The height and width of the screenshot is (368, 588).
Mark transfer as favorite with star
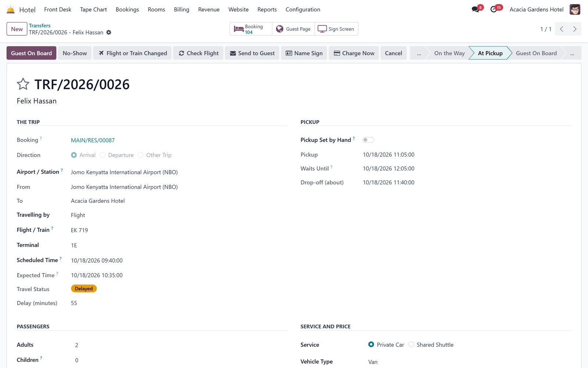23,84
